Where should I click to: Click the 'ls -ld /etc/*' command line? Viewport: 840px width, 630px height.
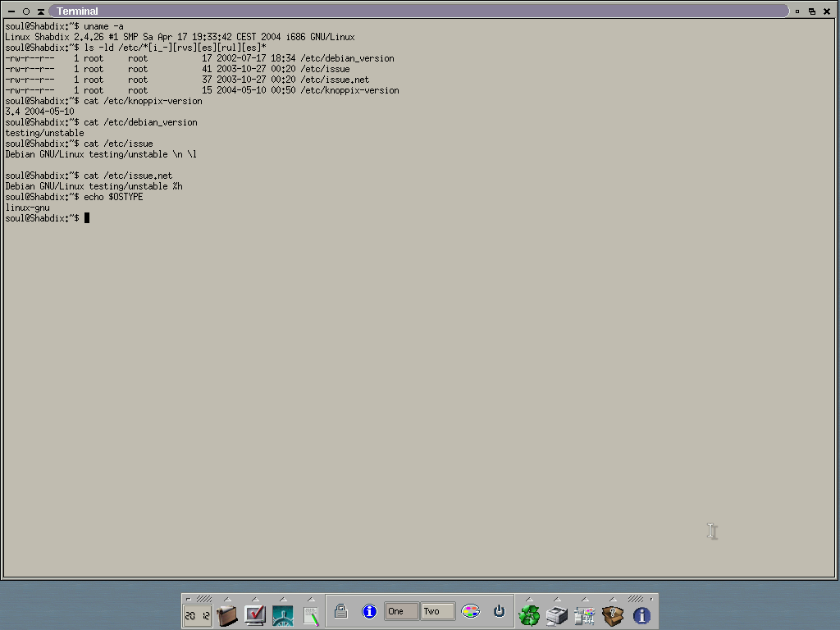coord(135,48)
